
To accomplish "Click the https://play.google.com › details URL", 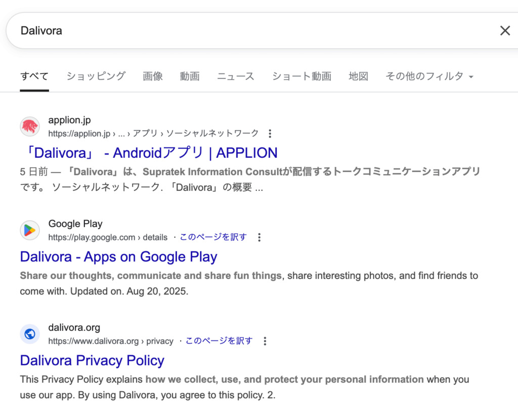I will (108, 237).
